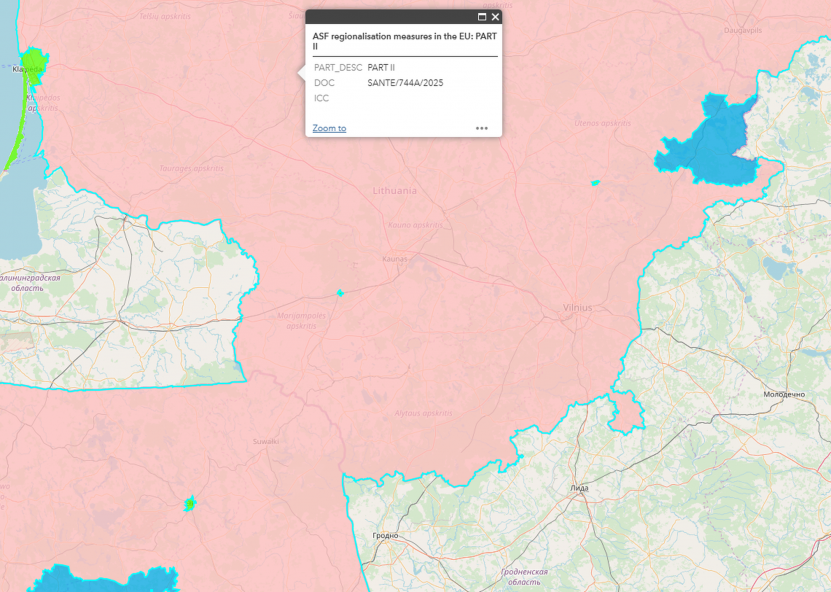Click the 'Lithuania' country label
This screenshot has height=592, width=831.
click(x=394, y=190)
